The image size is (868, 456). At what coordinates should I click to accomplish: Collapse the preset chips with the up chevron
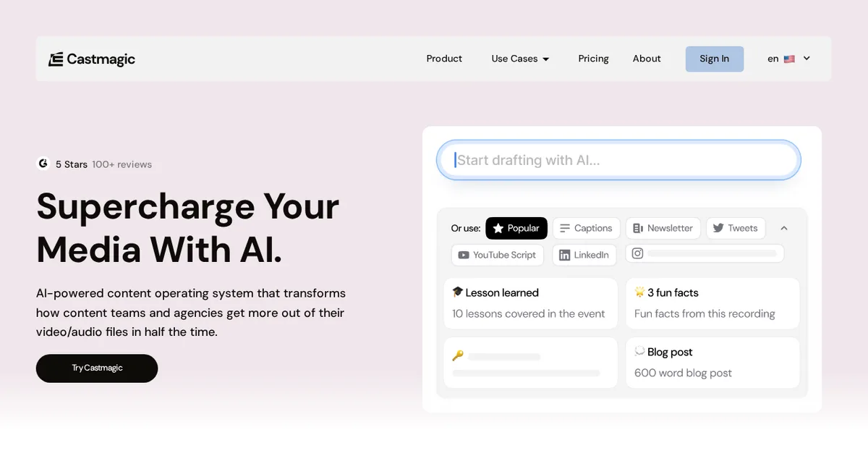tap(784, 228)
